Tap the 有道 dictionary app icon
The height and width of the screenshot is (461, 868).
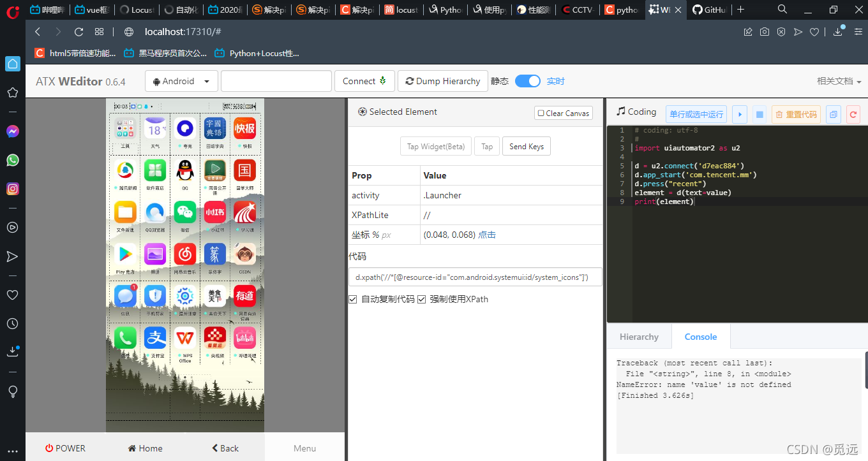245,296
